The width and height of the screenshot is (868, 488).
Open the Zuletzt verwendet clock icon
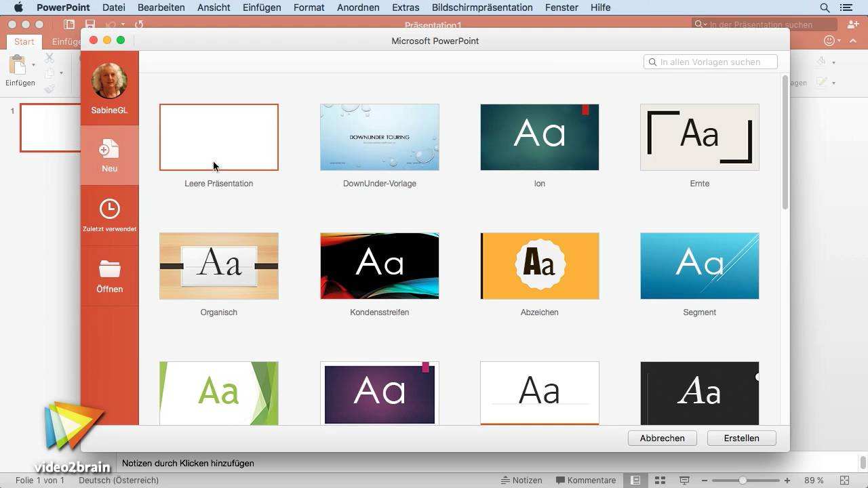[x=109, y=209]
